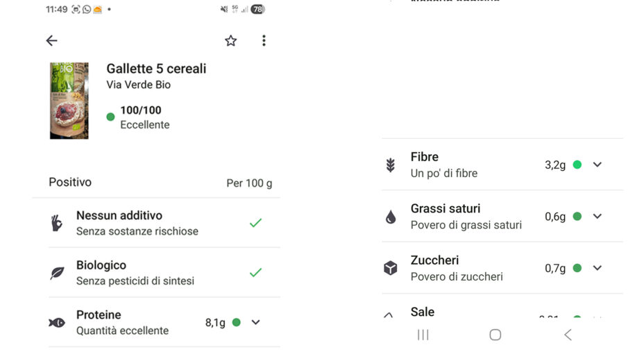Viewport: 644px width, 352px height.
Task: Expand the Grassi saturi details chevron
Action: [597, 216]
